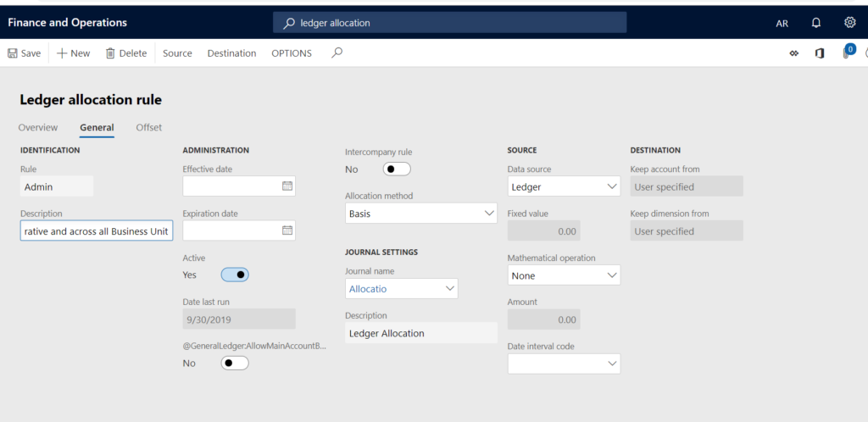Open Effective date calendar picker

coord(287,186)
